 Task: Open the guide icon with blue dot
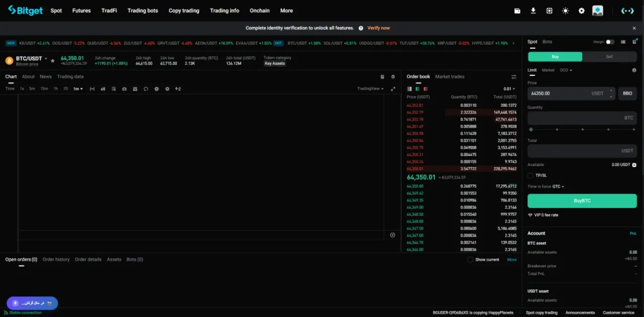pos(634,42)
